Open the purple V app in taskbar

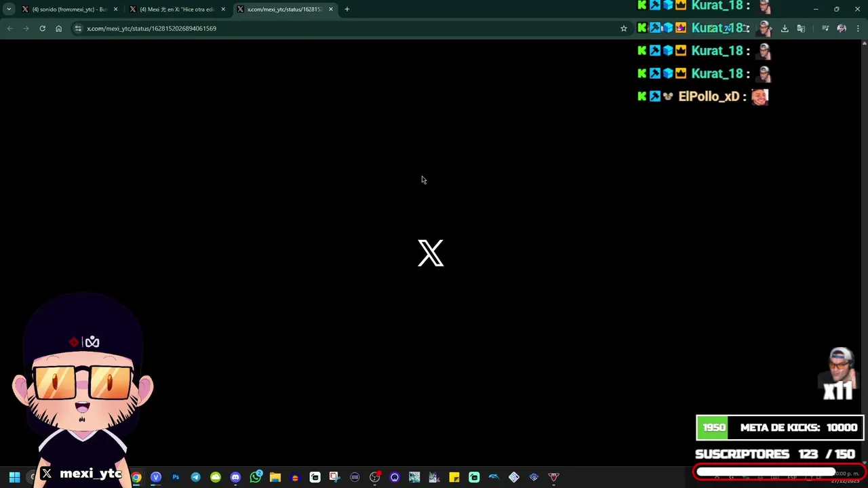(x=156, y=477)
